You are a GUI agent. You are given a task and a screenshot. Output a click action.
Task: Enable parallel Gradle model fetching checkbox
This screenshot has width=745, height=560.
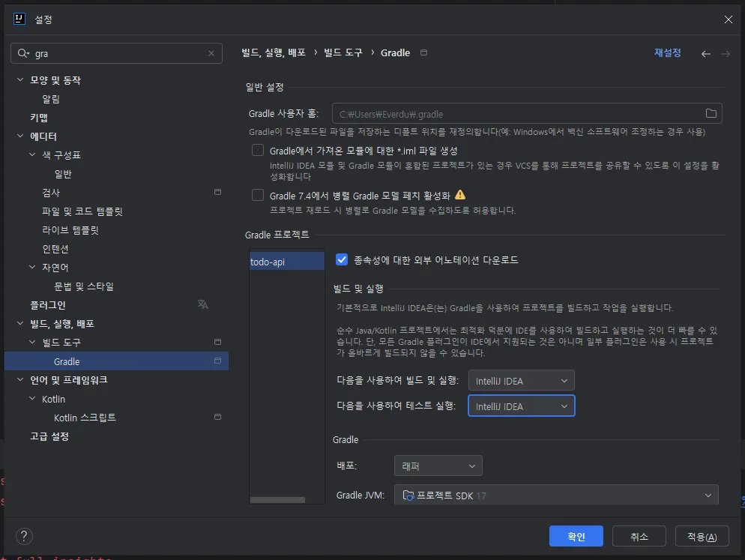point(258,195)
